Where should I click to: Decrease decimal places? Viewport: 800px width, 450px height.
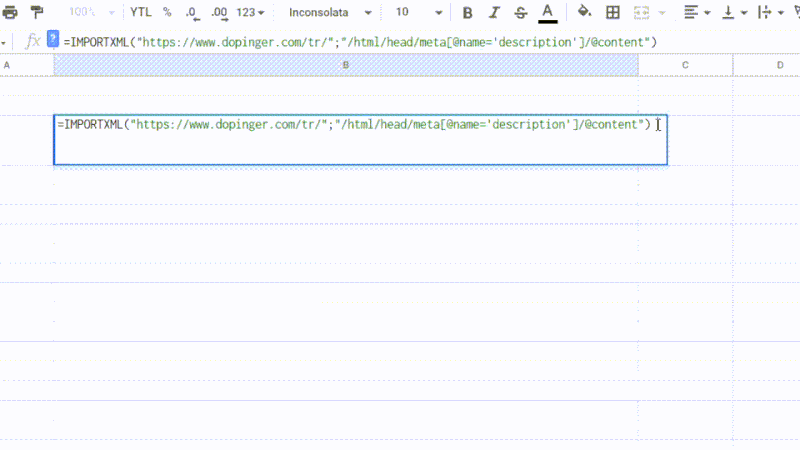192,13
